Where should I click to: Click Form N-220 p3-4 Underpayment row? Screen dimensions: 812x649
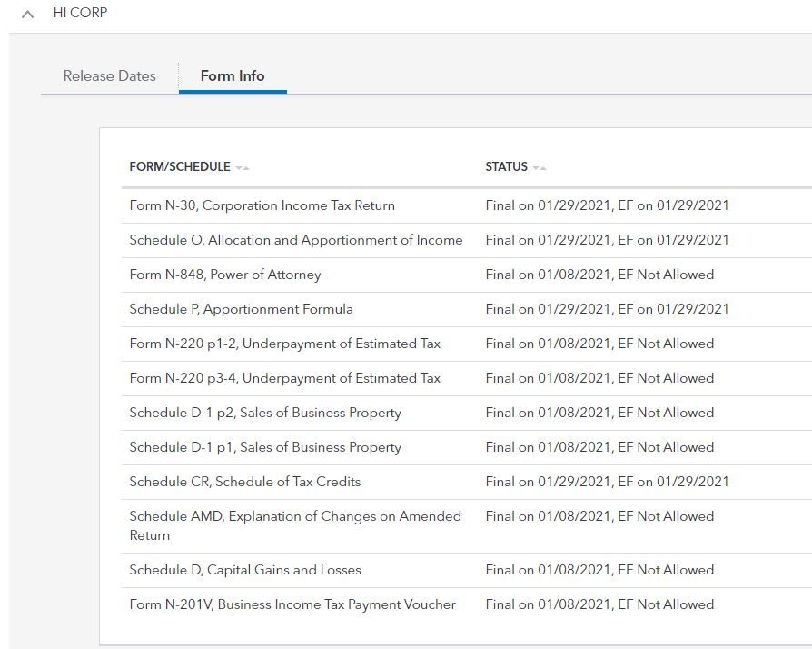point(284,378)
